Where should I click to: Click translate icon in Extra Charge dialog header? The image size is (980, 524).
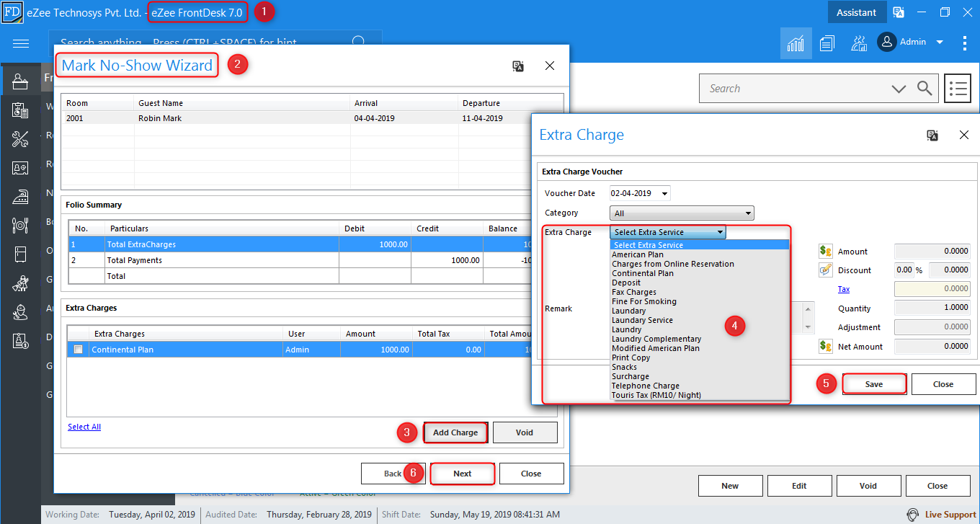point(932,135)
